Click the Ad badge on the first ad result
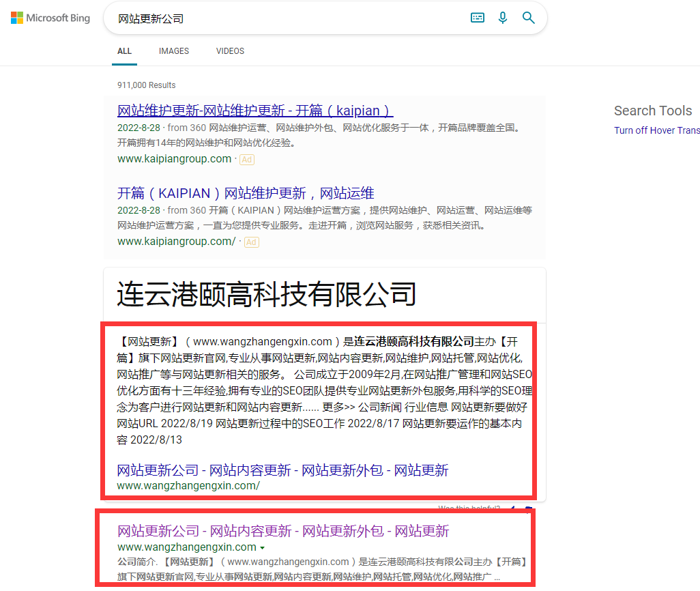The image size is (700, 591). coord(247,160)
